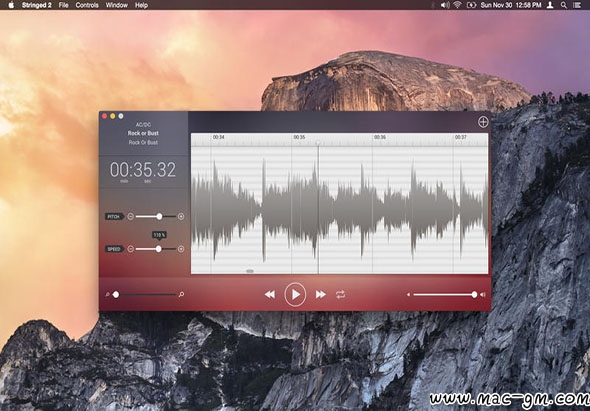This screenshot has width=590, height=411.
Task: Click the zoom-out magnifier icon
Action: [x=108, y=295]
